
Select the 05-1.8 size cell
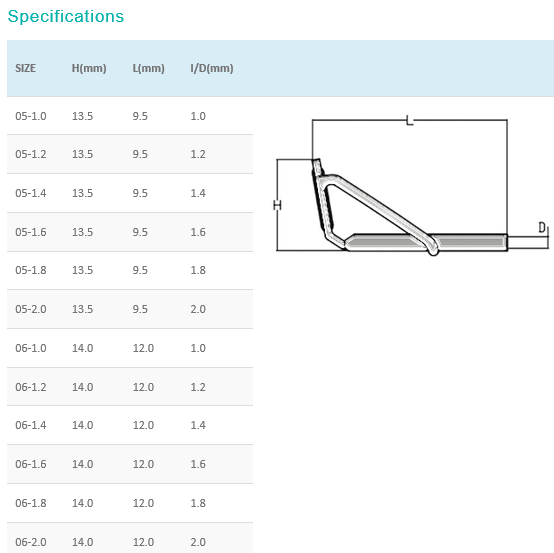31,270
